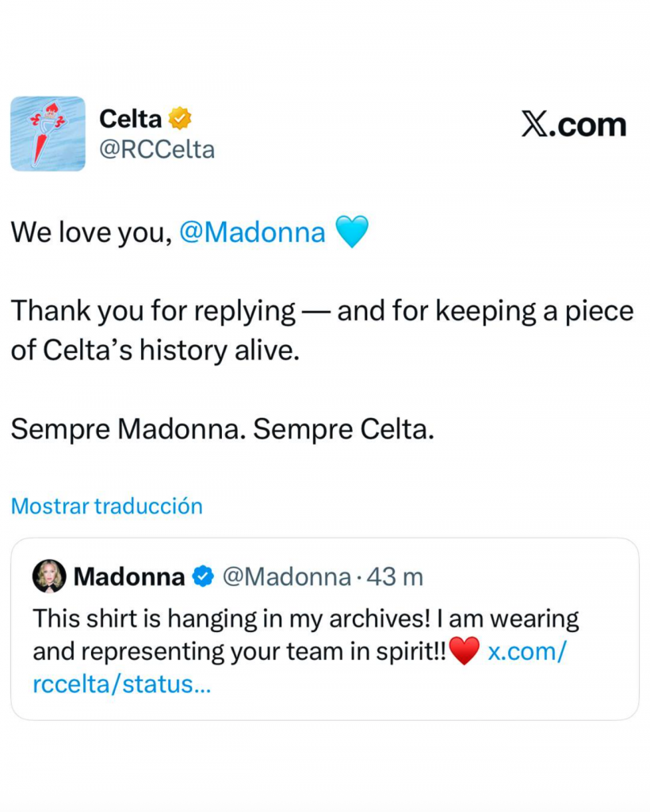Click the gold verified badge beside Celta
Viewport: 650px width, 812px height.
pos(181,120)
